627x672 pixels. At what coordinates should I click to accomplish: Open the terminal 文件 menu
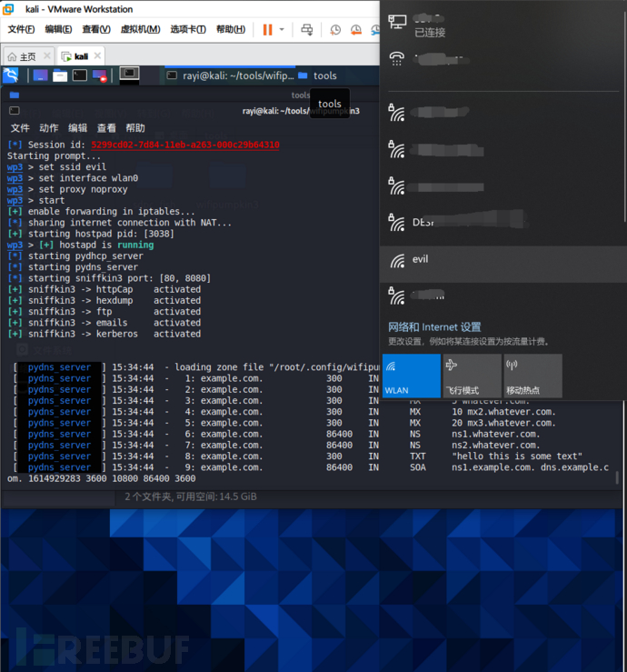pos(20,127)
